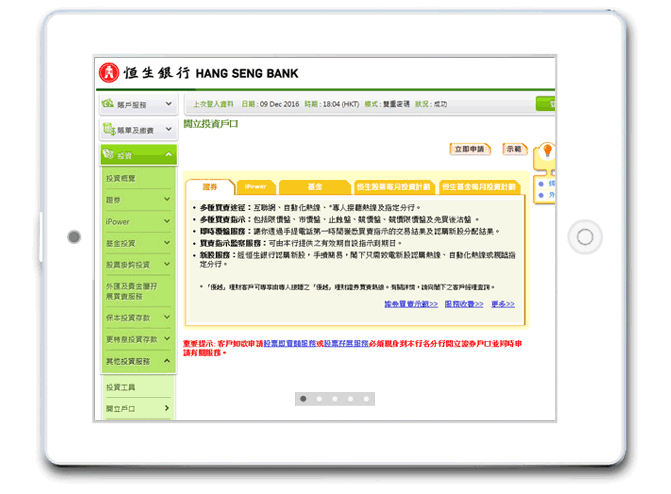Switch to the iPower tab
Image resolution: width=671 pixels, height=494 pixels.
click(255, 187)
